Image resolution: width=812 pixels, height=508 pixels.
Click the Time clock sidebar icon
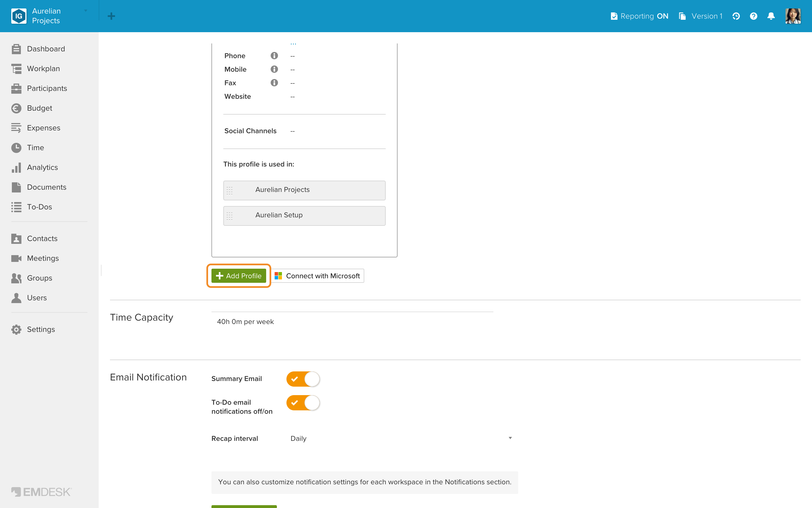click(x=16, y=148)
